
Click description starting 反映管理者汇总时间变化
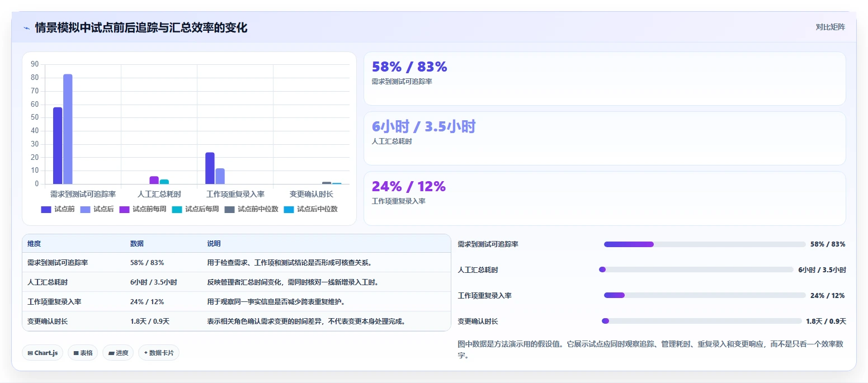click(293, 282)
